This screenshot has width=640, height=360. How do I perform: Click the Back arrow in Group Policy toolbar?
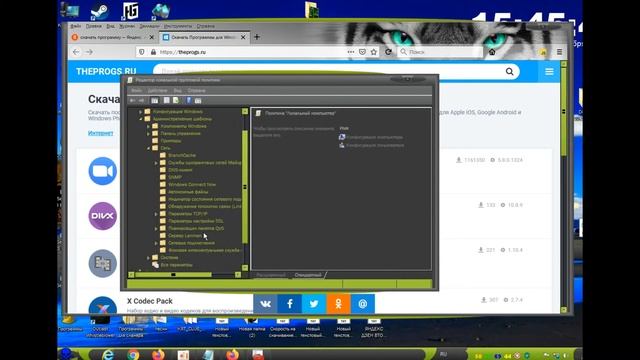coord(132,100)
